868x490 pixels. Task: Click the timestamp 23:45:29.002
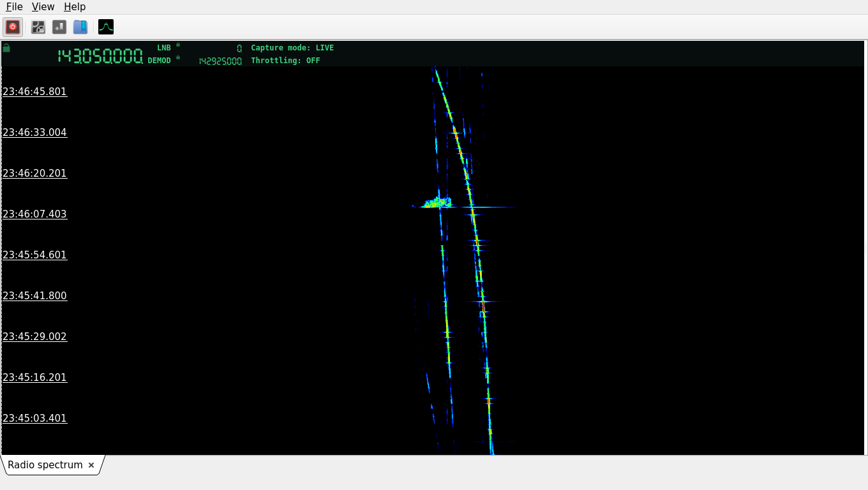(x=34, y=336)
